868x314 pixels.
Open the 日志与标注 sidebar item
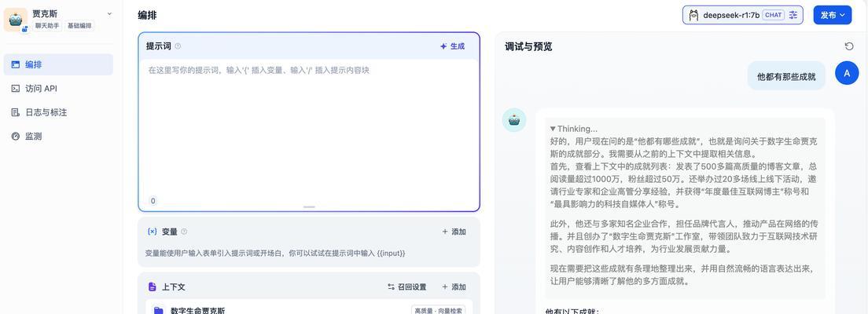pyautogui.click(x=58, y=112)
